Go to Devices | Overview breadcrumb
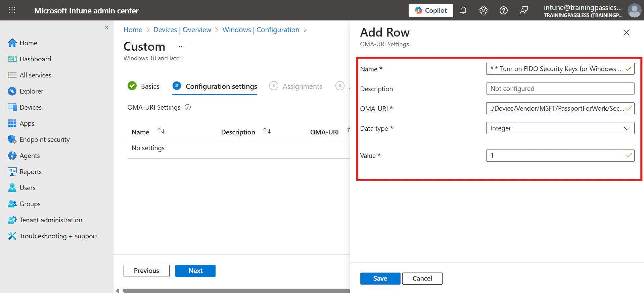This screenshot has width=644, height=293. coord(182,30)
